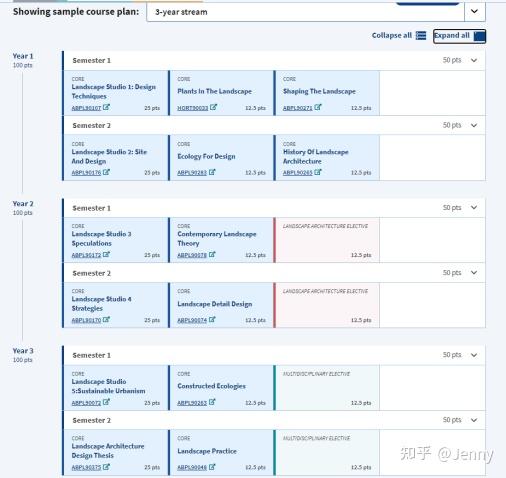
Task: Collapse Year 2 Semester 2 chevron
Action: point(474,273)
